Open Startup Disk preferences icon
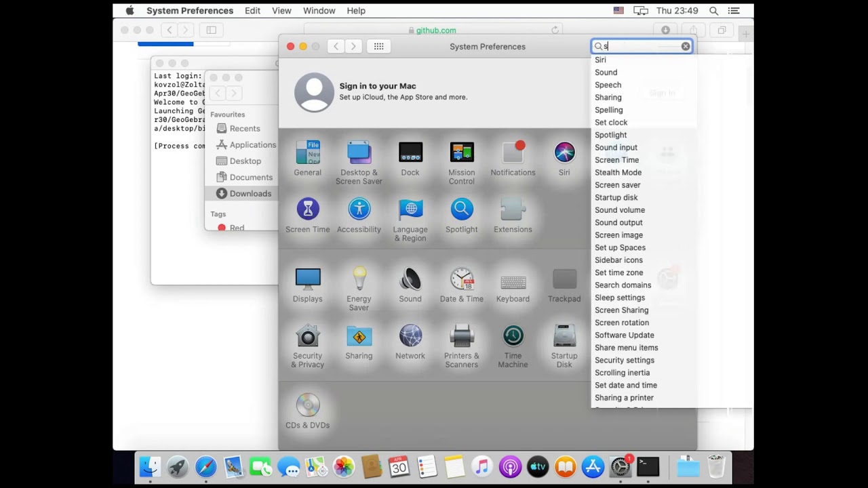This screenshot has height=488, width=868. [x=564, y=335]
